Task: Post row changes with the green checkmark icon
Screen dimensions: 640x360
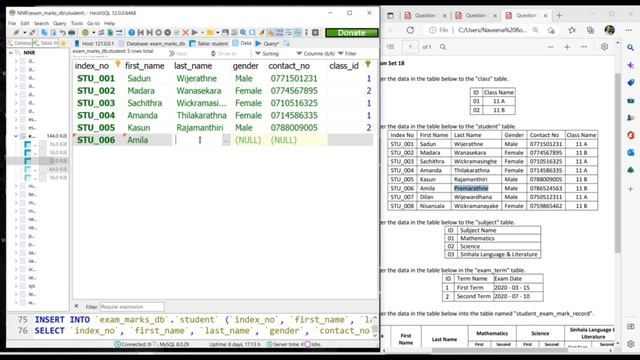Action: pos(176,33)
